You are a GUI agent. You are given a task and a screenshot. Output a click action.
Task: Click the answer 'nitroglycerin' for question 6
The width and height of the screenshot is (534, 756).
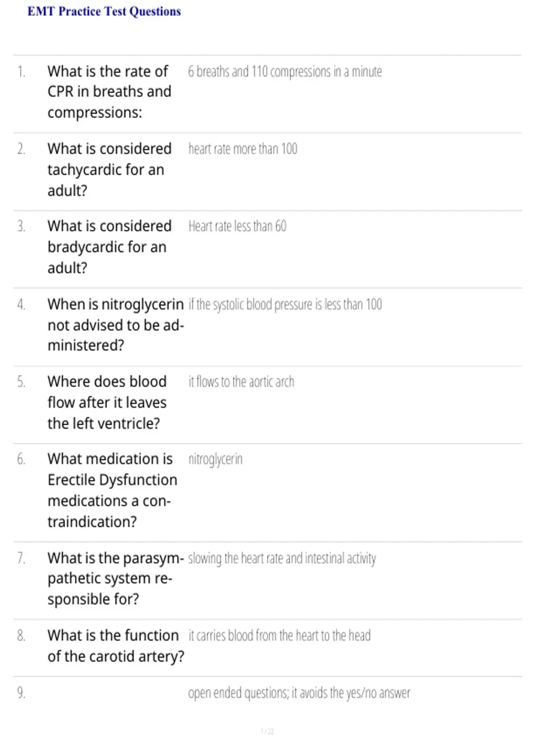click(x=215, y=459)
